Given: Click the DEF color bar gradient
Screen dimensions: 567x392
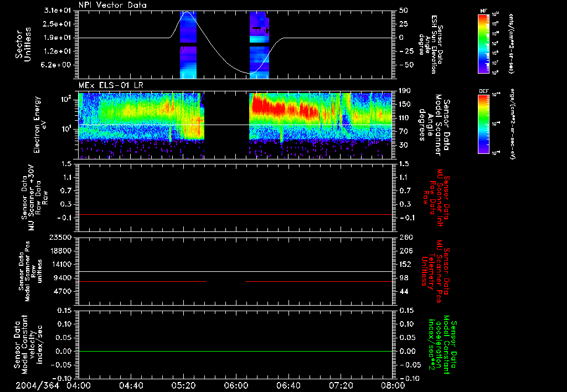Looking at the screenshot, I should pos(484,124).
